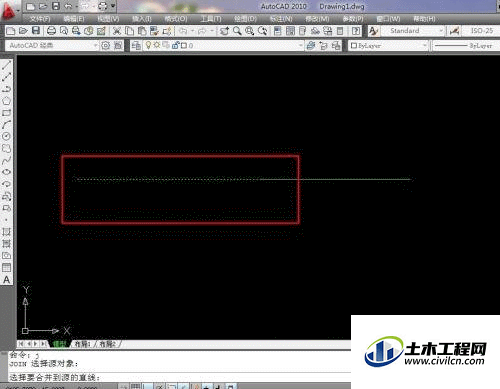Image resolution: width=500 pixels, height=389 pixels.
Task: Open the Properties palette icon
Action: pos(277,31)
